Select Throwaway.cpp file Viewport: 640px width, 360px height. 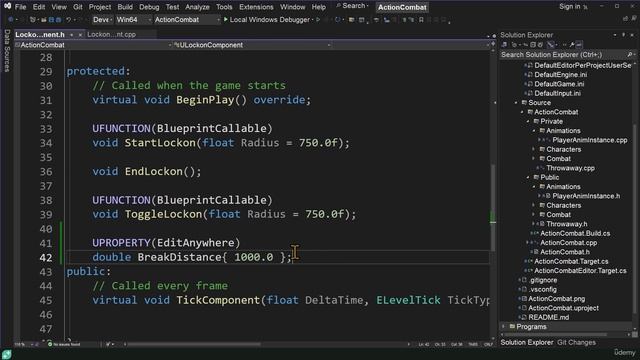(x=570, y=168)
